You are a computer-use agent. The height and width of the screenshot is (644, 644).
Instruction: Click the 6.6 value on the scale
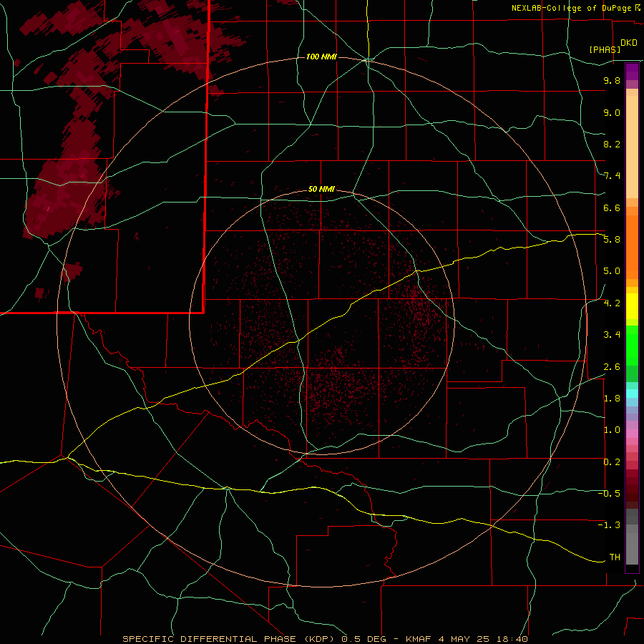612,208
